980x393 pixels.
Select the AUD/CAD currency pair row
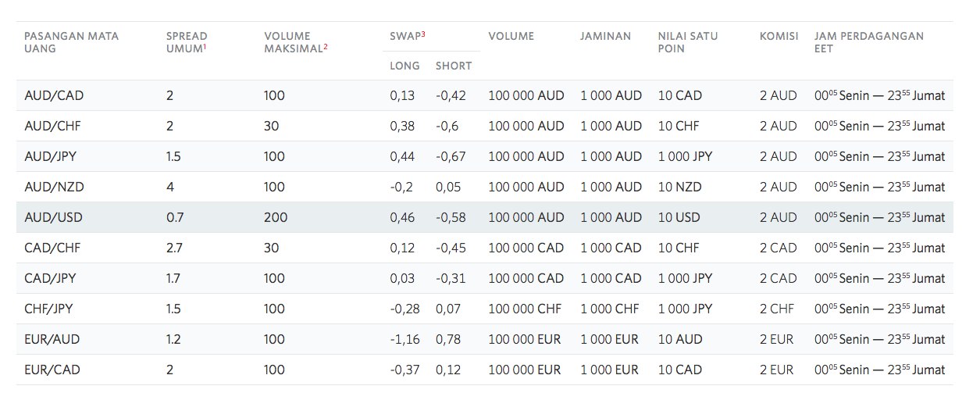[x=485, y=95]
